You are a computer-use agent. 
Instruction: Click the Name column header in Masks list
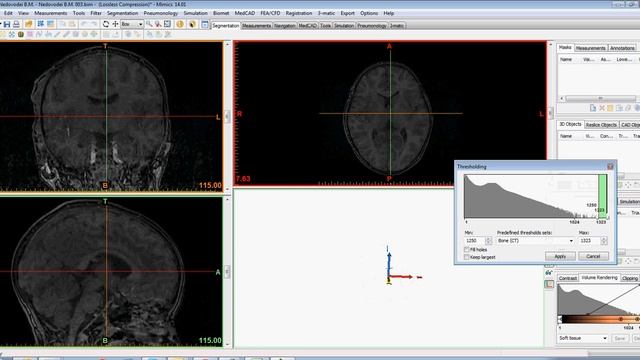[x=566, y=60]
